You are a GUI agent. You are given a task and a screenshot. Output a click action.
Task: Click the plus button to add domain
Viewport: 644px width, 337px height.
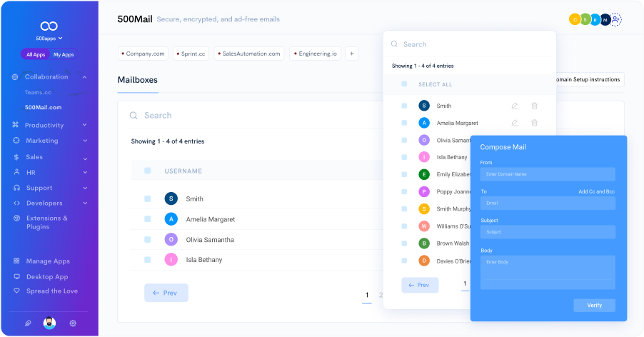[352, 54]
